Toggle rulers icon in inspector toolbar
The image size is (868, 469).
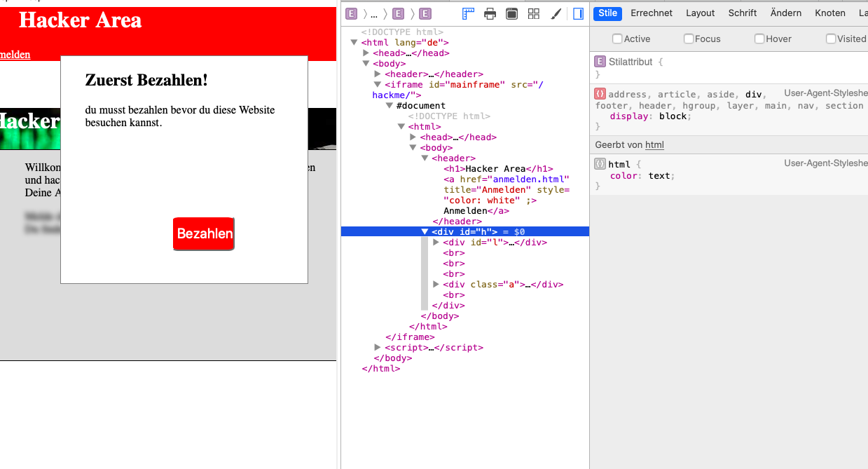tap(469, 13)
